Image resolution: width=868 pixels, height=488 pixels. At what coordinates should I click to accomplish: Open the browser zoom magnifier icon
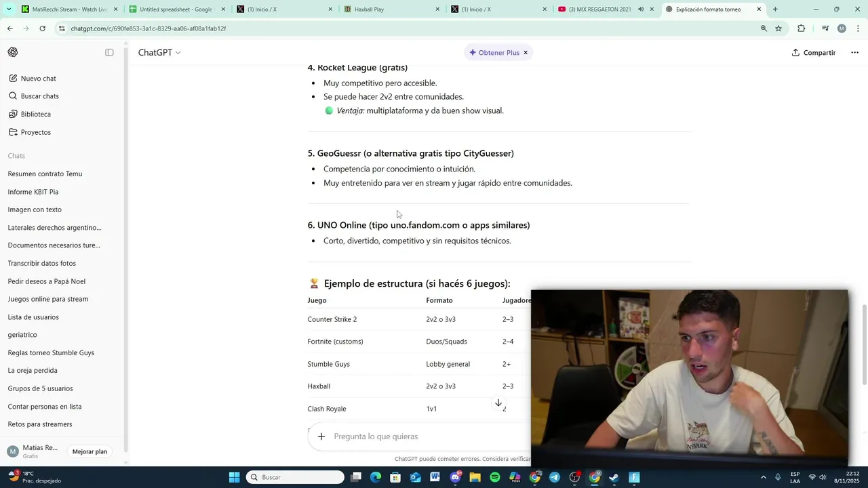click(764, 28)
